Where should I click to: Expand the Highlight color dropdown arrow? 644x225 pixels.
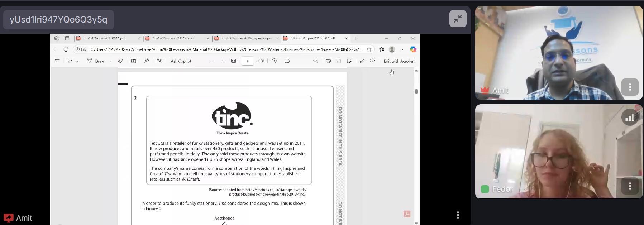tap(77, 61)
